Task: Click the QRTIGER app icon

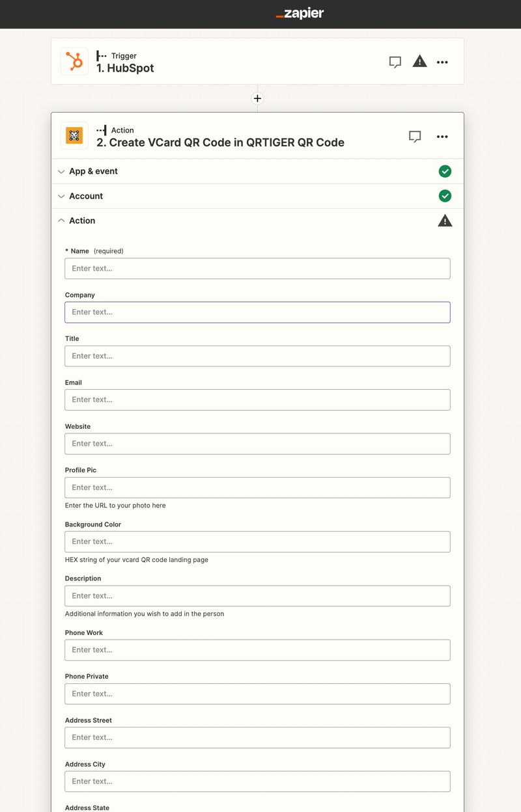Action: [x=74, y=136]
